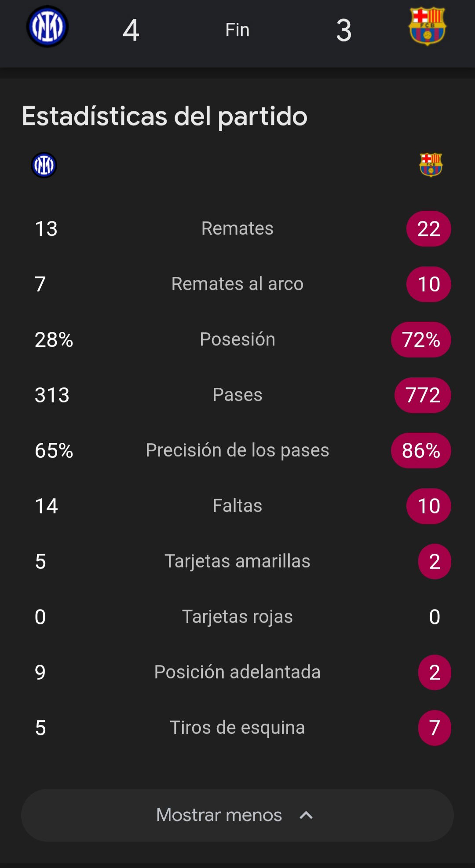Click the Estadísticas del partido heading
The width and height of the screenshot is (475, 868).
(x=165, y=116)
